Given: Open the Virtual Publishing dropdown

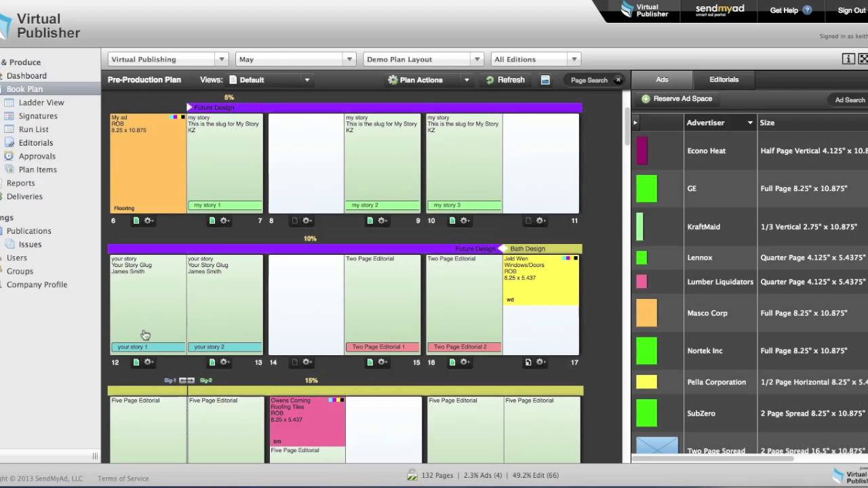Looking at the screenshot, I should tap(221, 60).
